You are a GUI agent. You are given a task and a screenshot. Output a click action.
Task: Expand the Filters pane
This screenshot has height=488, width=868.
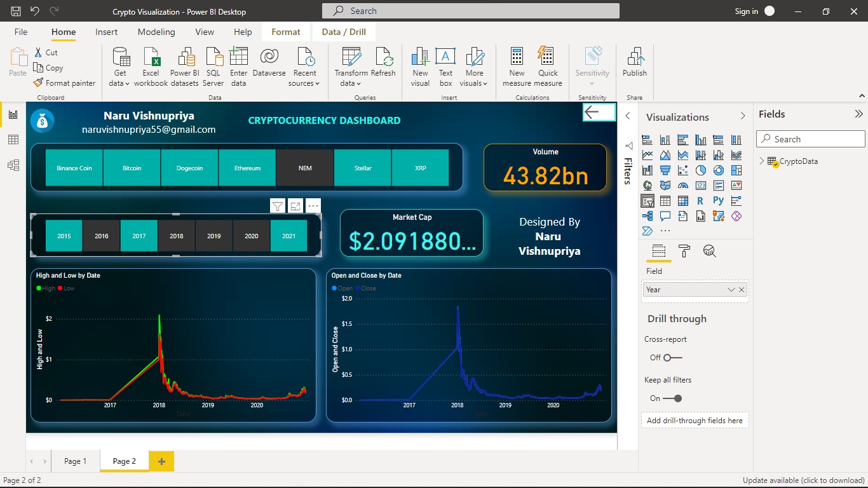click(x=628, y=116)
